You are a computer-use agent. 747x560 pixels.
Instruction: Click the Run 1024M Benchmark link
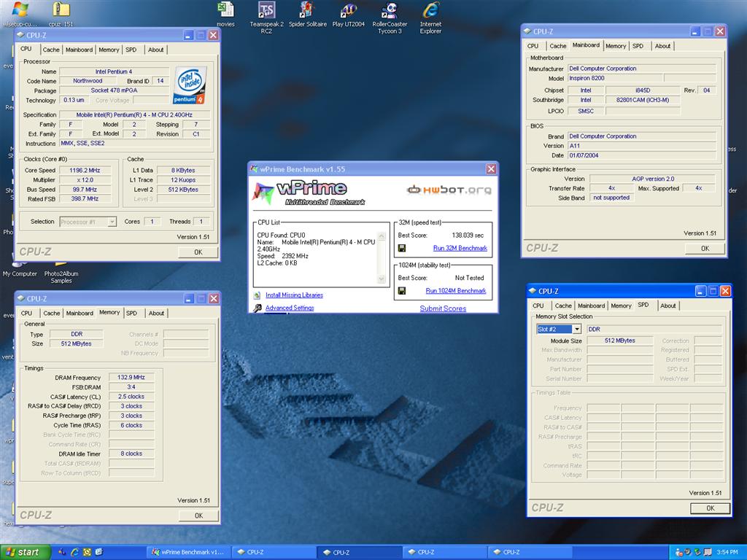[x=456, y=290]
